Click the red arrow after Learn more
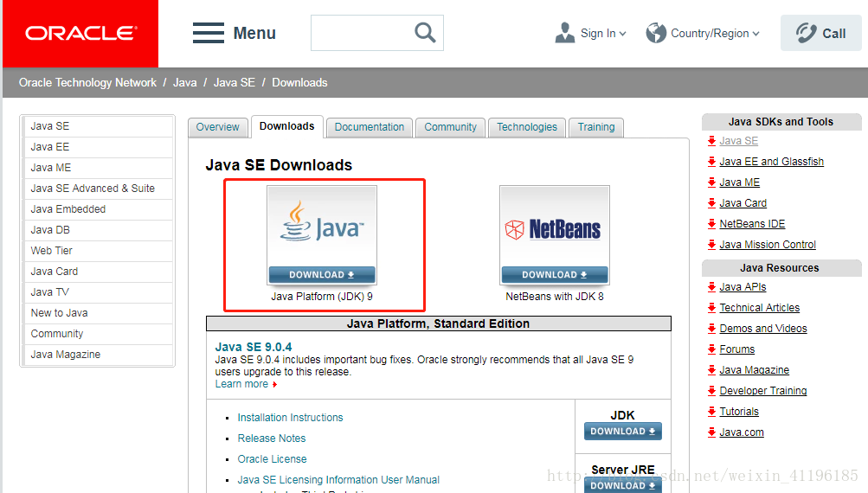This screenshot has height=493, width=868. [274, 384]
